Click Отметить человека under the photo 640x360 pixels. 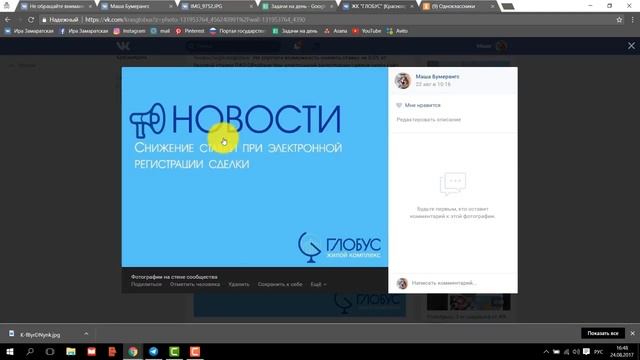(x=195, y=284)
